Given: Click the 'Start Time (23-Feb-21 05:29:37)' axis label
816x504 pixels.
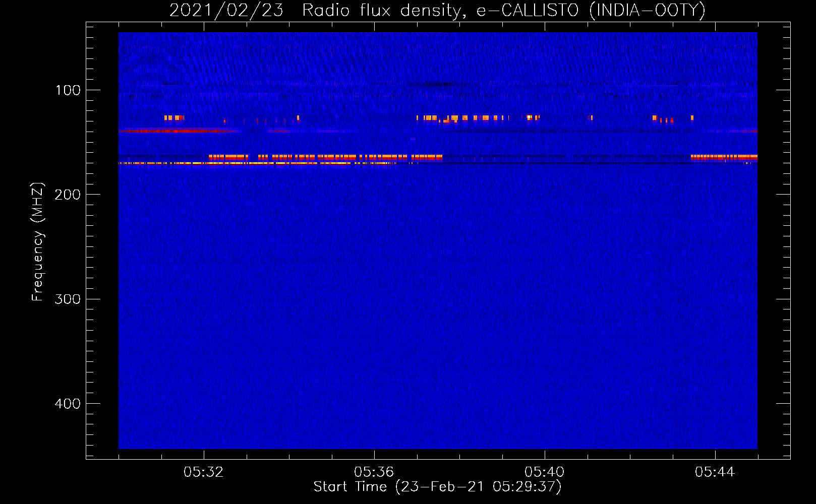Looking at the screenshot, I should pos(437,487).
